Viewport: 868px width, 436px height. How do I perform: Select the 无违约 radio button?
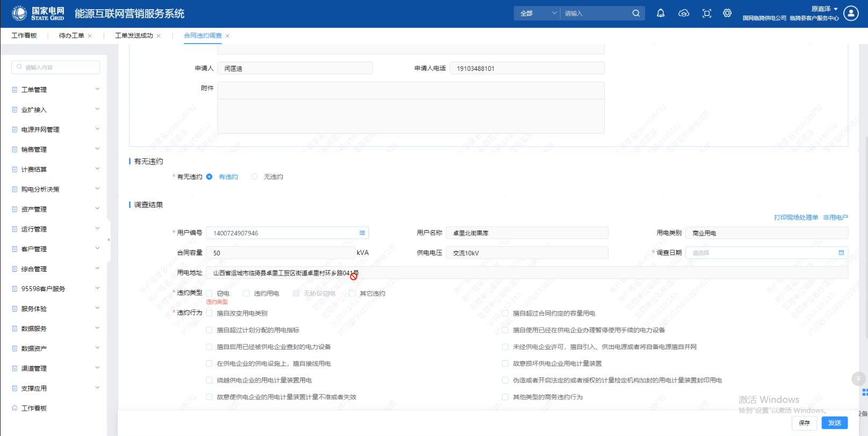[255, 177]
